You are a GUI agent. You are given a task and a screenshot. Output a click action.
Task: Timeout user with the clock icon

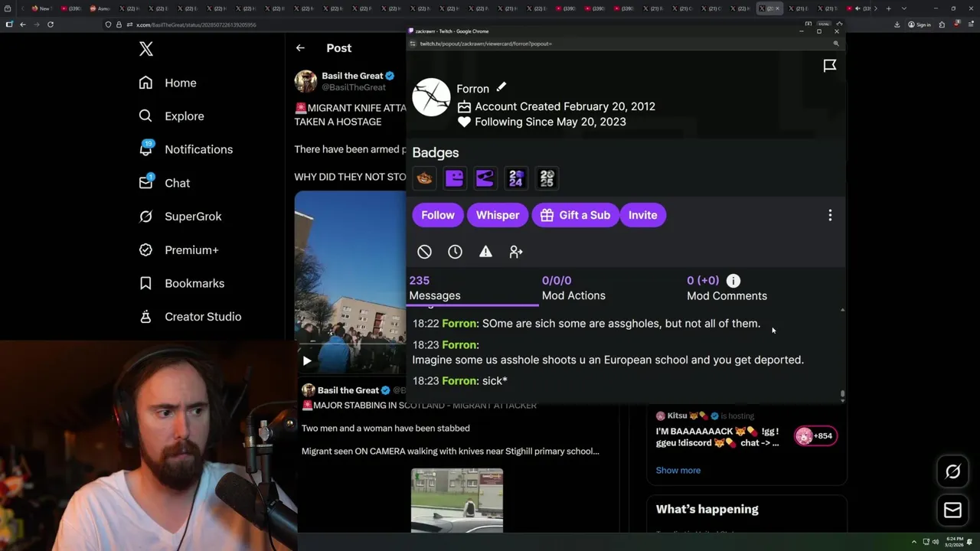(x=455, y=252)
